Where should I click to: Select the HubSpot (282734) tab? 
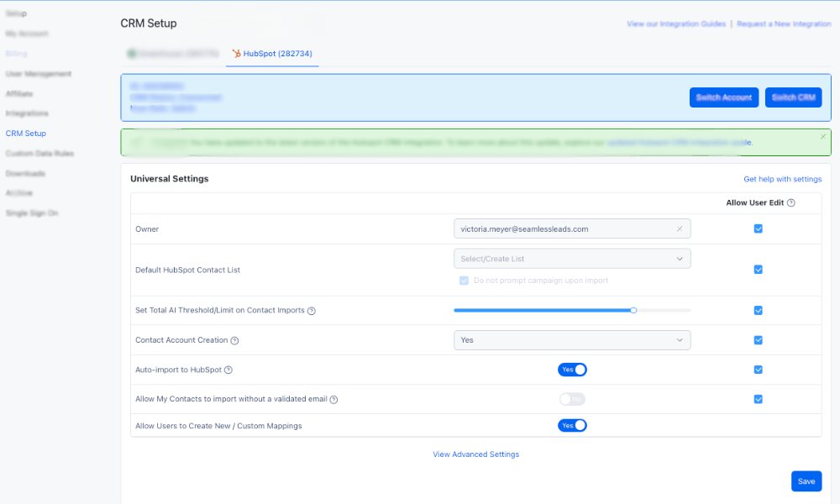pyautogui.click(x=272, y=54)
